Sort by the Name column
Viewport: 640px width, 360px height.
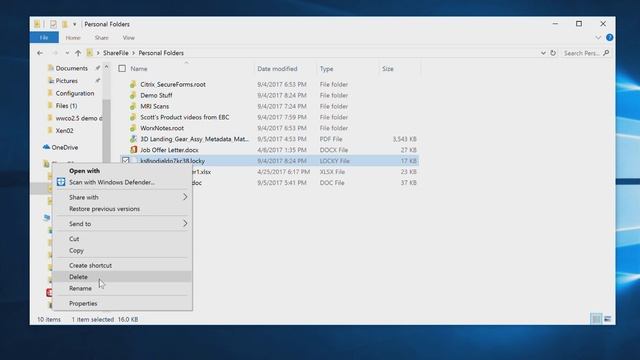pyautogui.click(x=139, y=69)
